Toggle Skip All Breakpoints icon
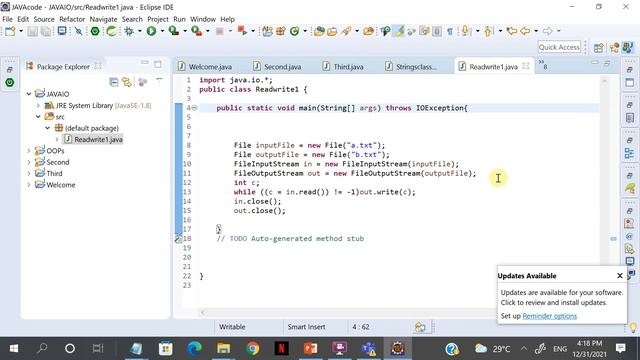The image size is (640, 360). [x=78, y=31]
